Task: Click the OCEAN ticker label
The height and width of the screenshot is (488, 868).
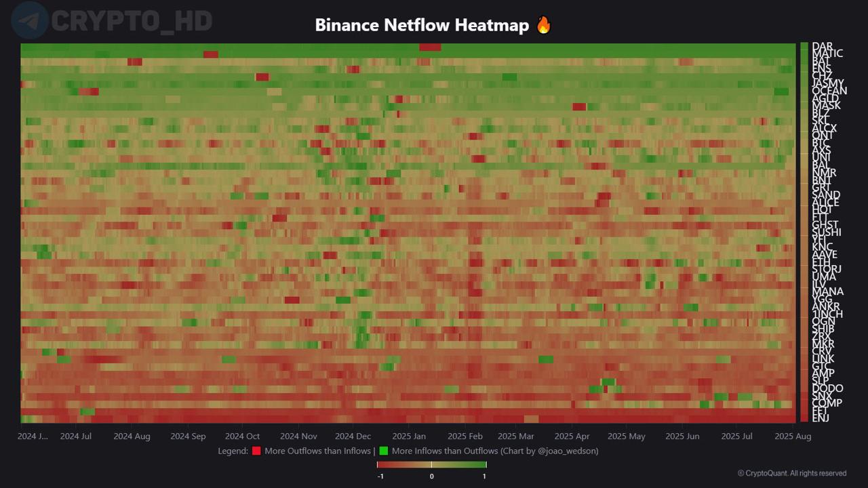Action: pyautogui.click(x=829, y=91)
